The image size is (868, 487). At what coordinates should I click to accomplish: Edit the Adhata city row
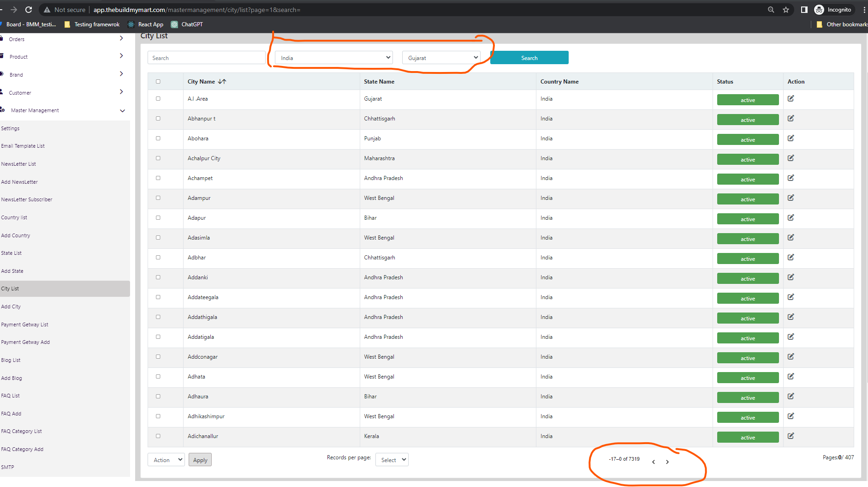pyautogui.click(x=791, y=376)
